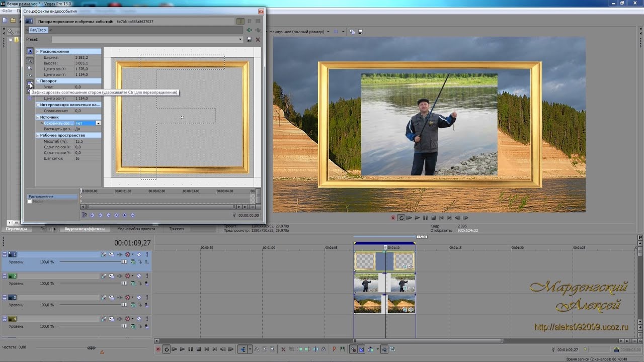This screenshot has height=362, width=644.
Task: Click play in the bottom transport bar
Action: pyautogui.click(x=182, y=349)
